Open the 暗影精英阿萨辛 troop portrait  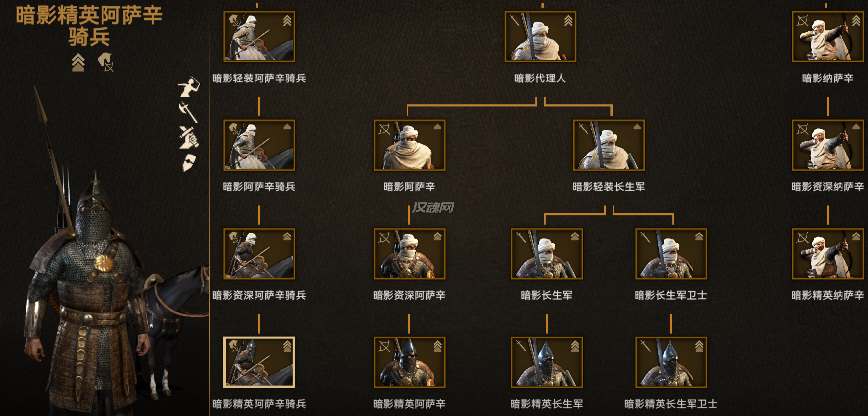[409, 362]
